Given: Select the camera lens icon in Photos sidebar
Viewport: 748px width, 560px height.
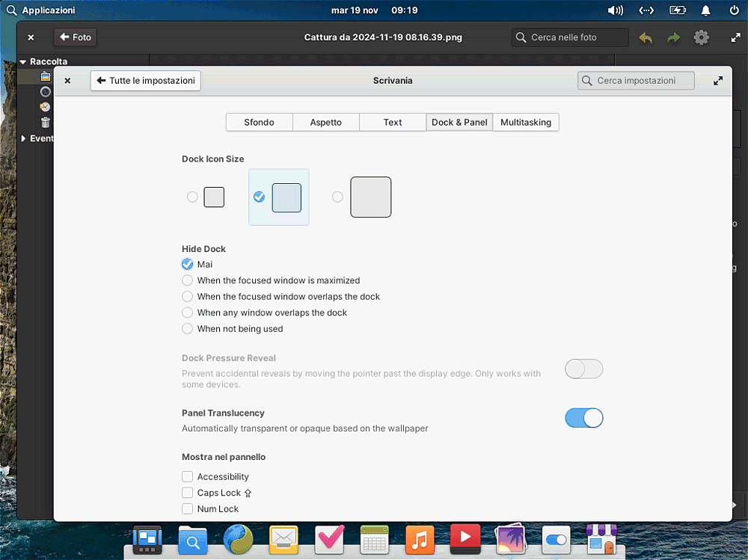Looking at the screenshot, I should 46,91.
